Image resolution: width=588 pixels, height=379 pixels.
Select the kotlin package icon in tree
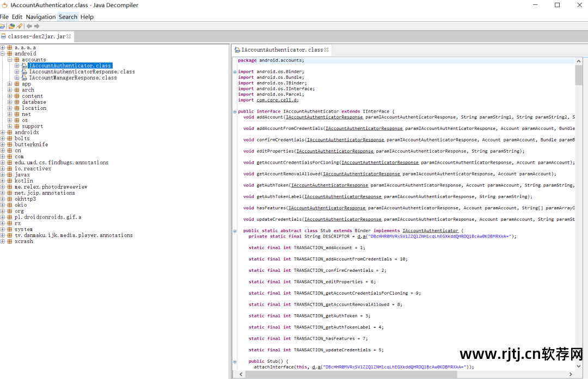point(10,181)
